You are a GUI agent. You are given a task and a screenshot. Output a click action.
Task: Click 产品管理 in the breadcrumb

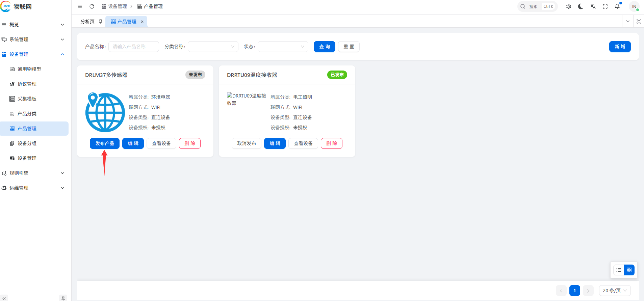150,6
